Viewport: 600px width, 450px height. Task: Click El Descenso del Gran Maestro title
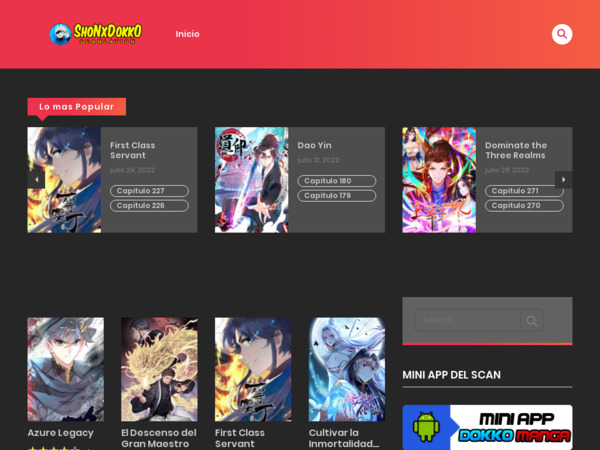(x=159, y=438)
